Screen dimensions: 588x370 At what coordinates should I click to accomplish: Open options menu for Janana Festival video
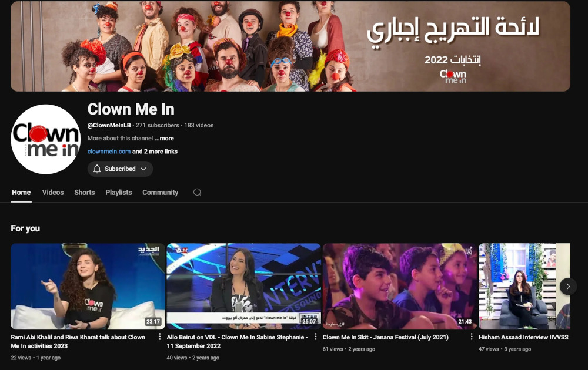pos(472,337)
